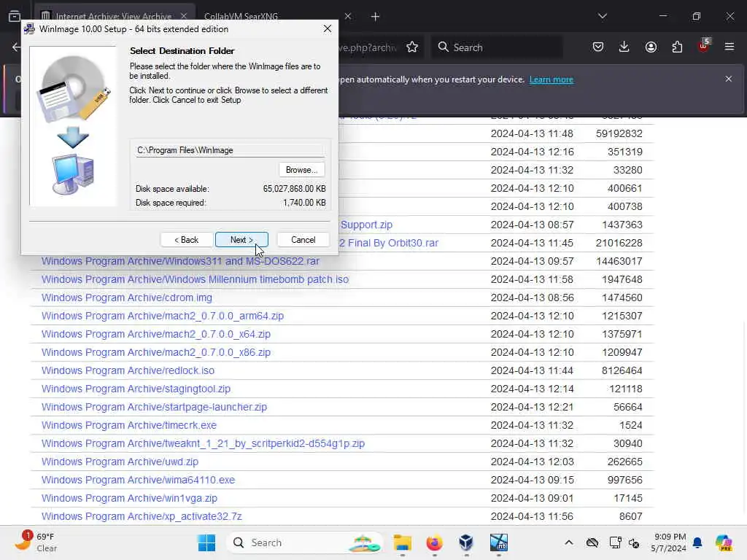Download startpage-launcher.zip

coord(154,407)
